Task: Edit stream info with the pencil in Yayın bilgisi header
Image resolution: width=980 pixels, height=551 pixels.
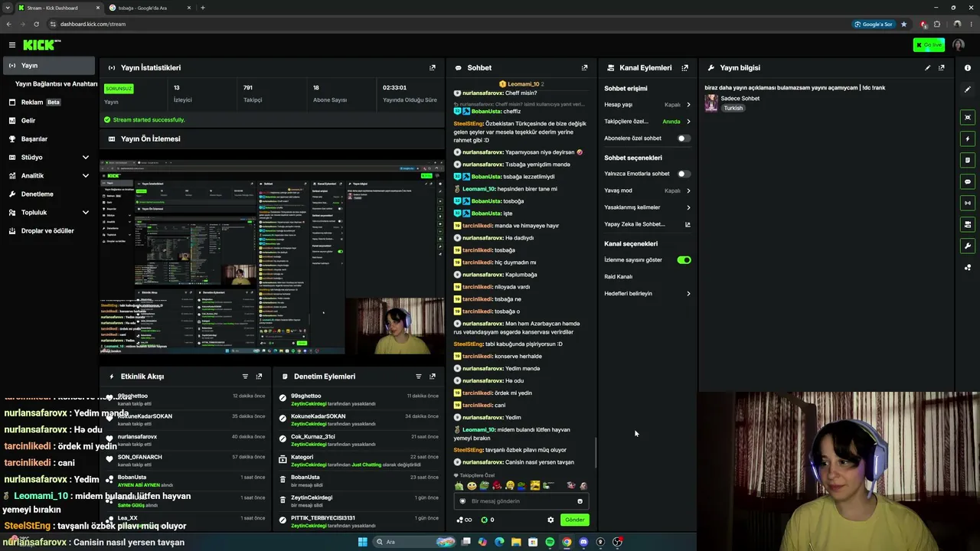Action: point(928,67)
